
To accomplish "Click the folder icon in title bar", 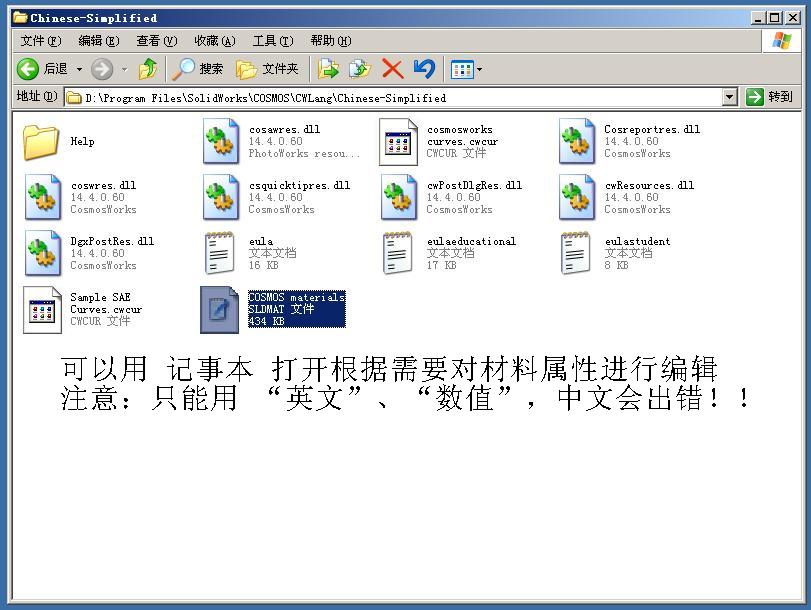I will tap(20, 18).
